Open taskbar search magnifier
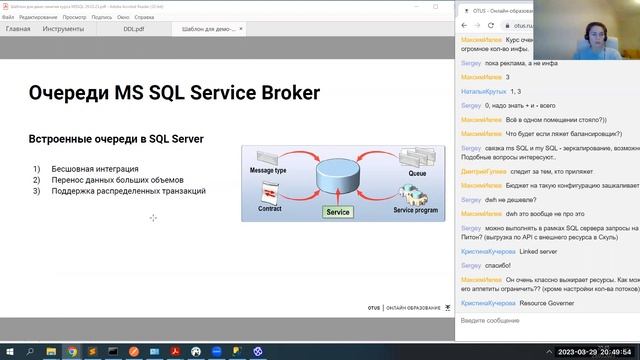640x360 pixels. click(x=30, y=351)
